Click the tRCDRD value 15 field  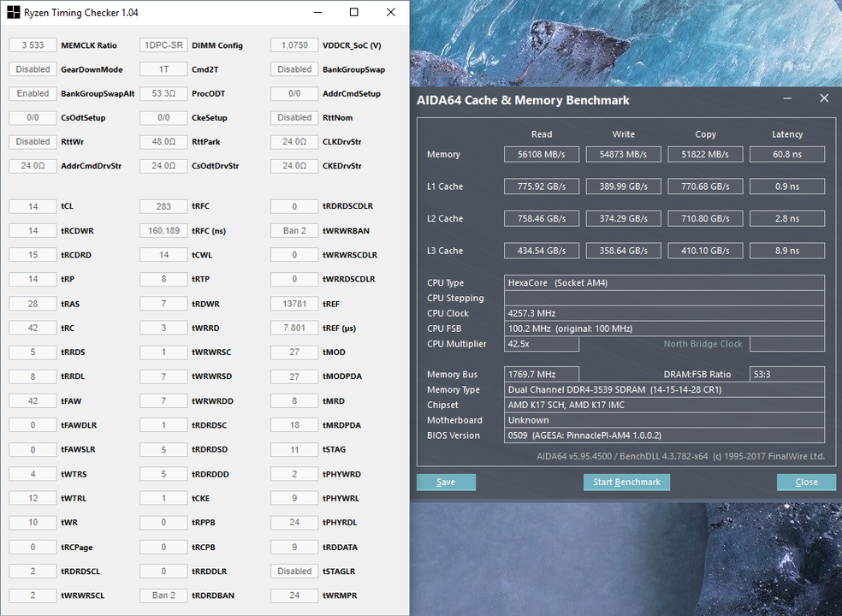click(33, 255)
